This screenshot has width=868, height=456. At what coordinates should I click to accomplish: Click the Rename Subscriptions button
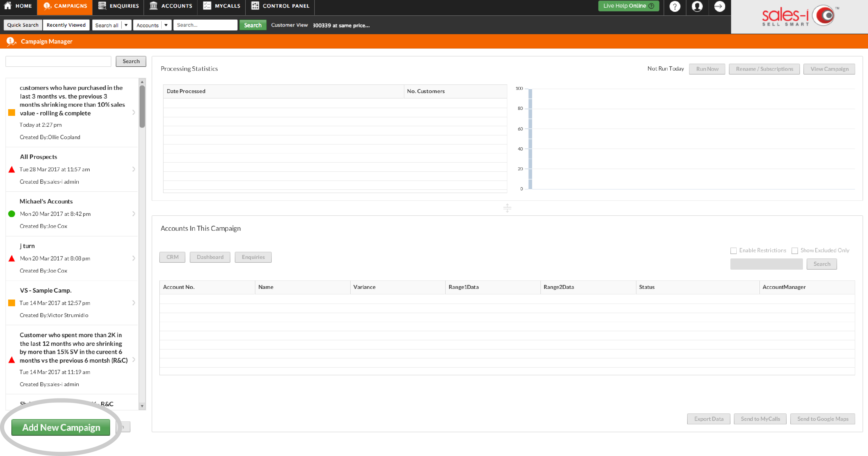click(x=765, y=69)
